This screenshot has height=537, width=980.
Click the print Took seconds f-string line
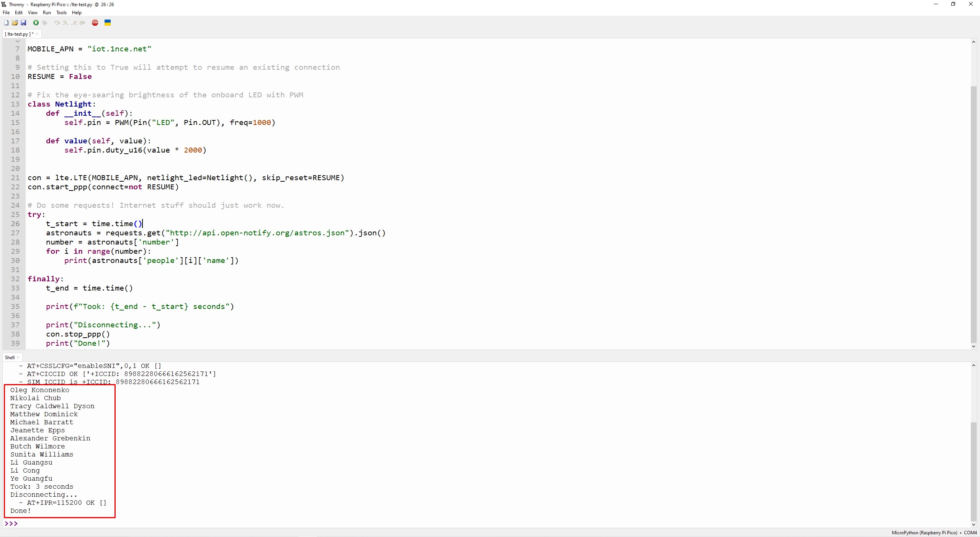[140, 307]
